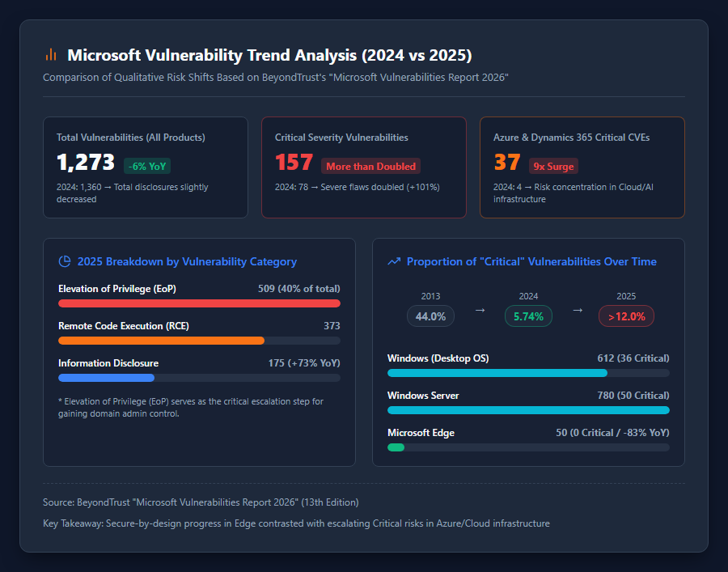Click the Windows (Desktop OS) progress bar
Screen dimensions: 728x572
(x=528, y=373)
